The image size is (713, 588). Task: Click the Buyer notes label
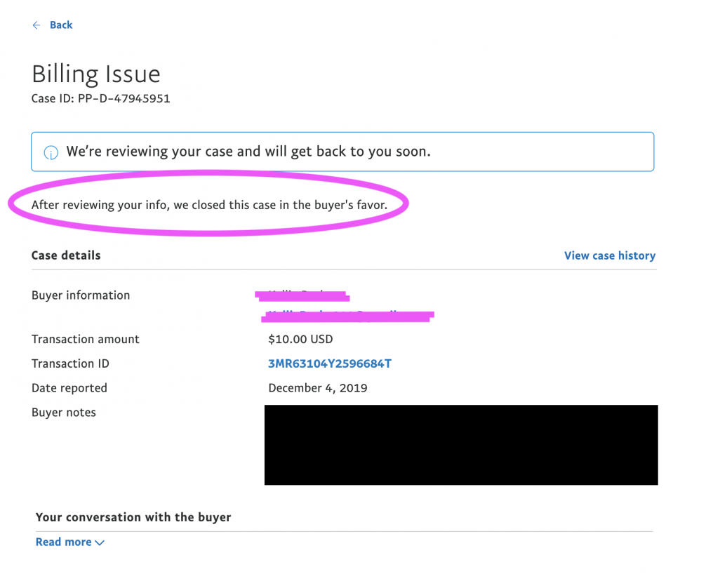[x=64, y=413]
